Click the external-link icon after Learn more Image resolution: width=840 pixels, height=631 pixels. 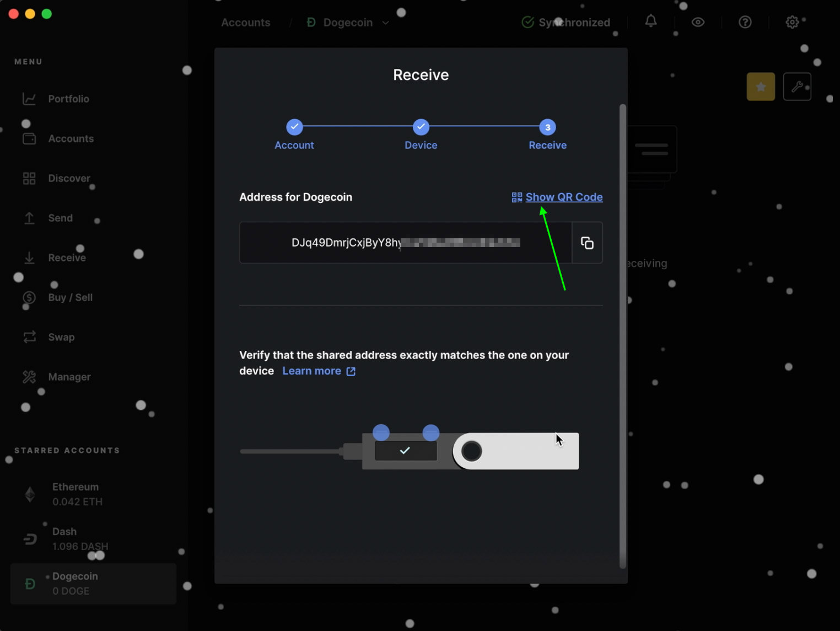[x=351, y=372]
